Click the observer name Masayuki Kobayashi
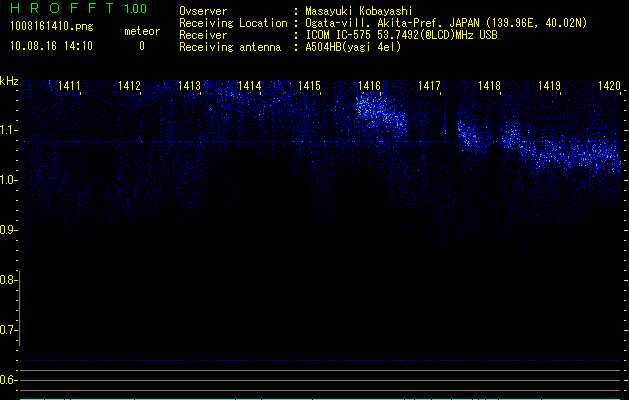The width and height of the screenshot is (629, 400). click(x=359, y=11)
